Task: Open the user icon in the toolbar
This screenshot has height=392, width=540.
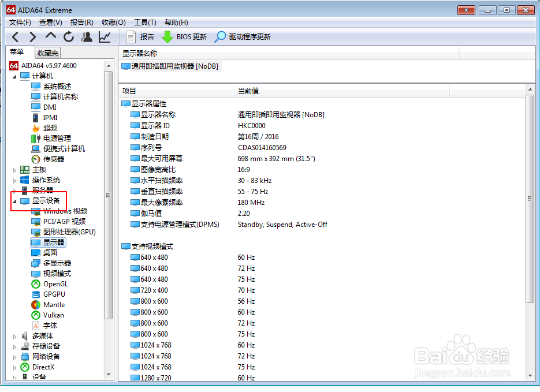Action: click(87, 37)
